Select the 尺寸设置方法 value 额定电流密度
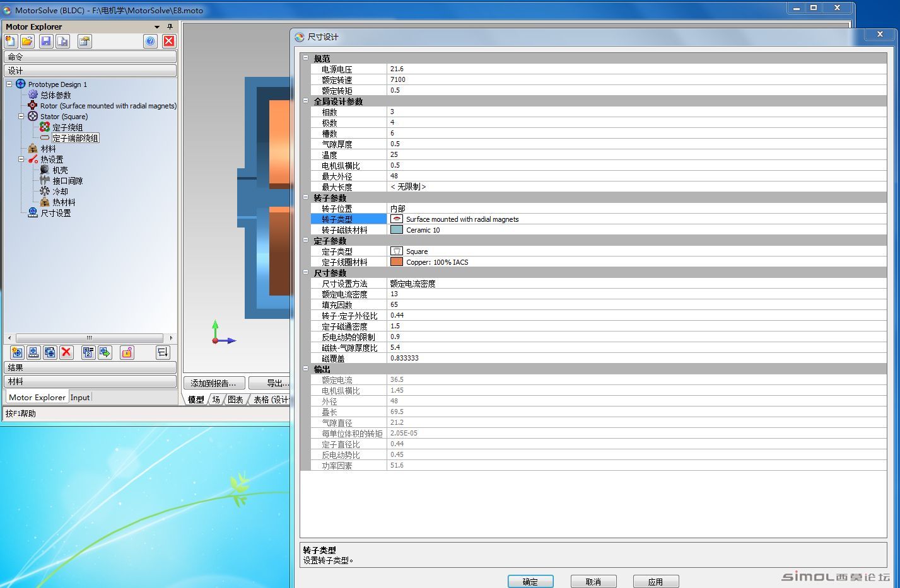This screenshot has width=900, height=588. coord(637,283)
